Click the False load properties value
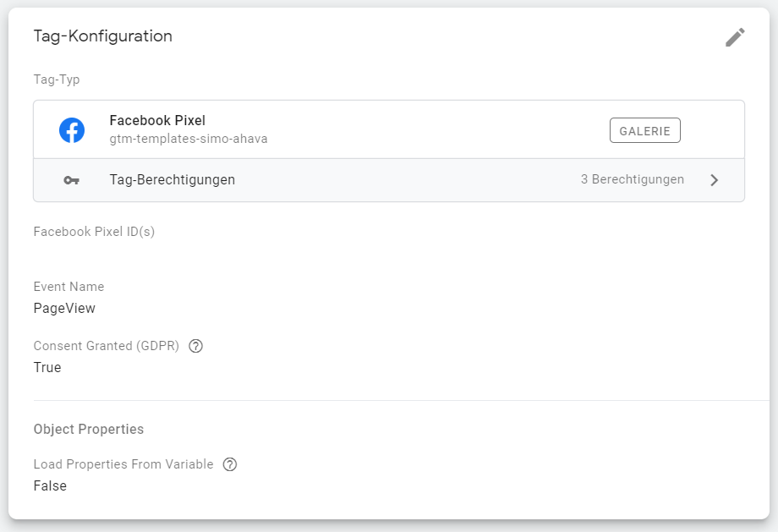The width and height of the screenshot is (778, 532). pyautogui.click(x=50, y=485)
